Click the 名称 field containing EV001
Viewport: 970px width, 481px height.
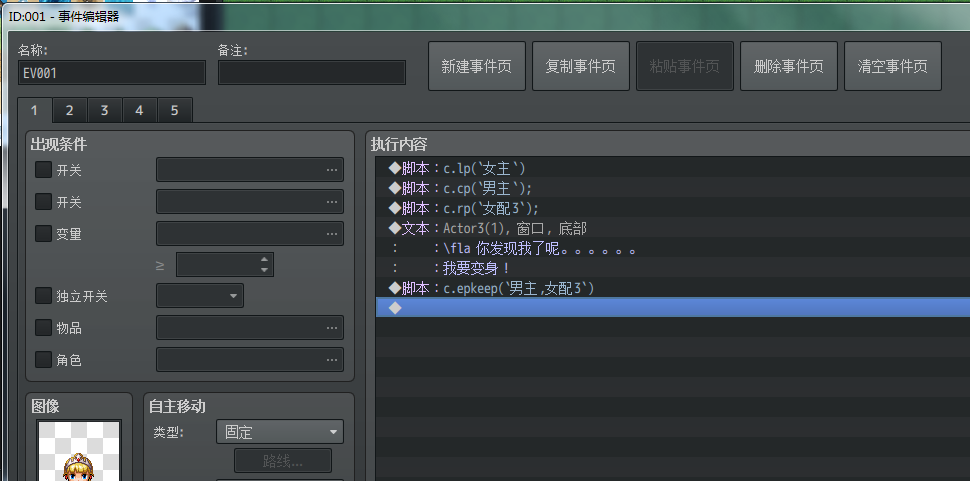tap(112, 73)
